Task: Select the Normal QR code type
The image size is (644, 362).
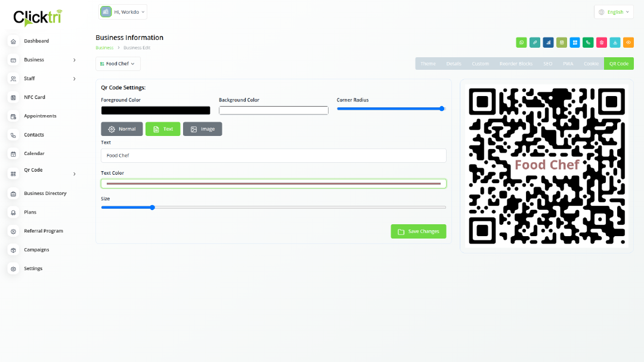Action: tap(122, 129)
